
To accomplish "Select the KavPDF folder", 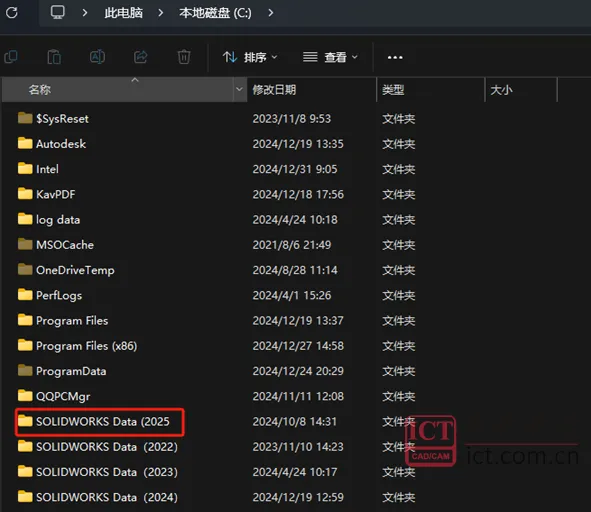I will tap(46, 195).
